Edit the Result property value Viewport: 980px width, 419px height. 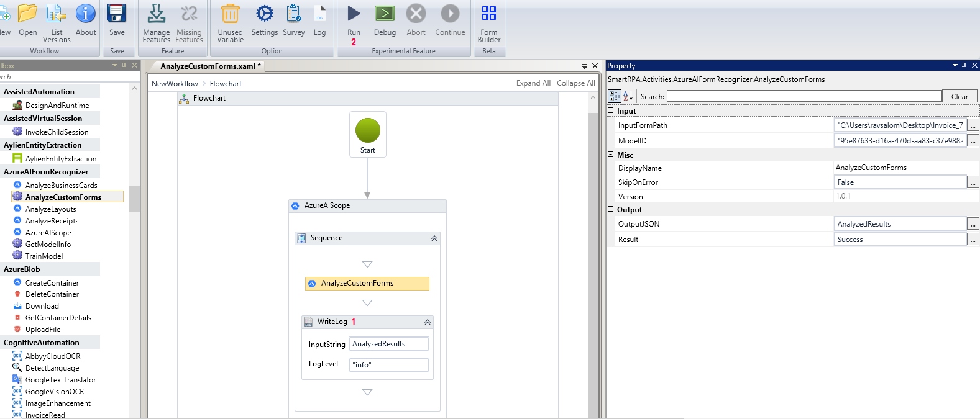point(900,240)
